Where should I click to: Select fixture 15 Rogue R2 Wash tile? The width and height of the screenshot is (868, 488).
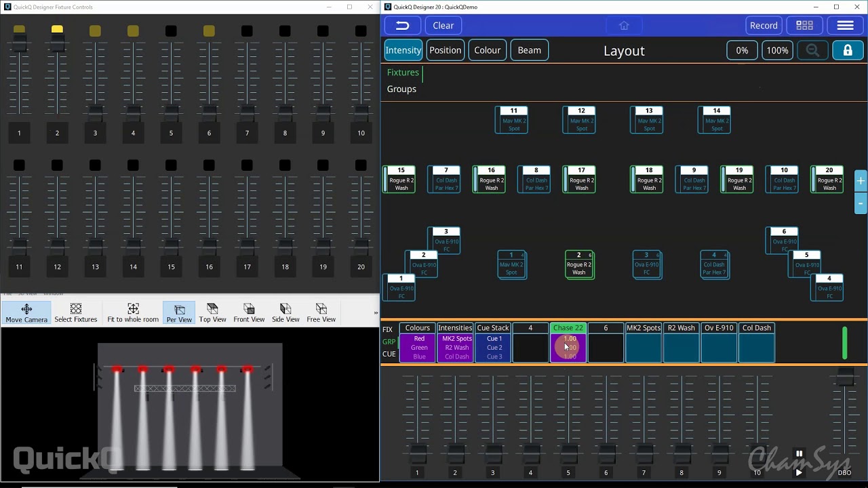pos(399,180)
